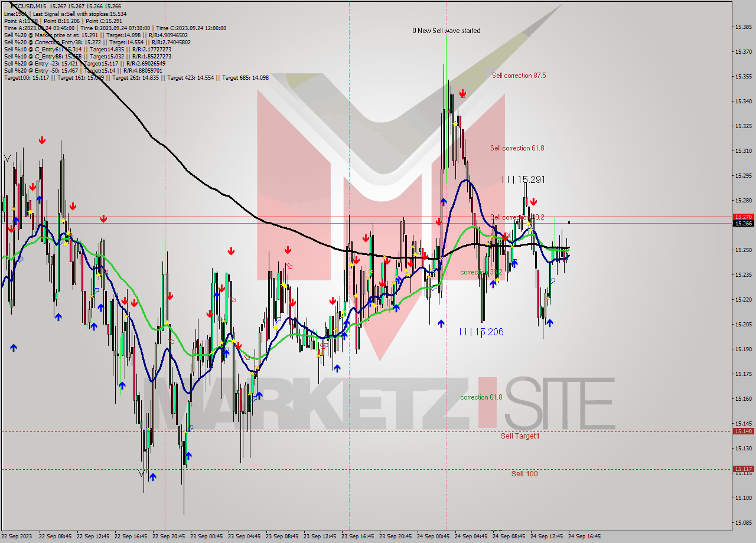Click the 'Sell %20 @ Entry -50' line

tap(83, 71)
